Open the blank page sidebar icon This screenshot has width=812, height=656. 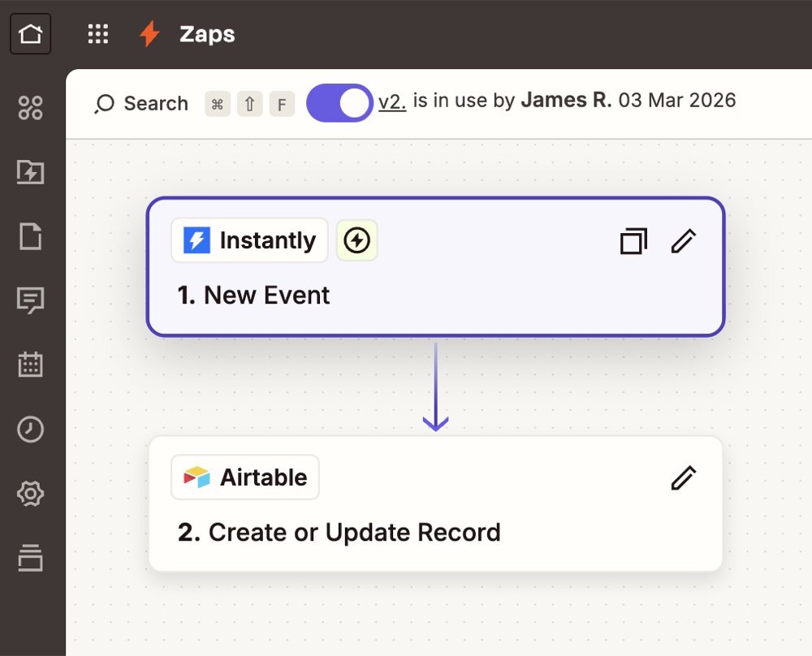click(31, 236)
